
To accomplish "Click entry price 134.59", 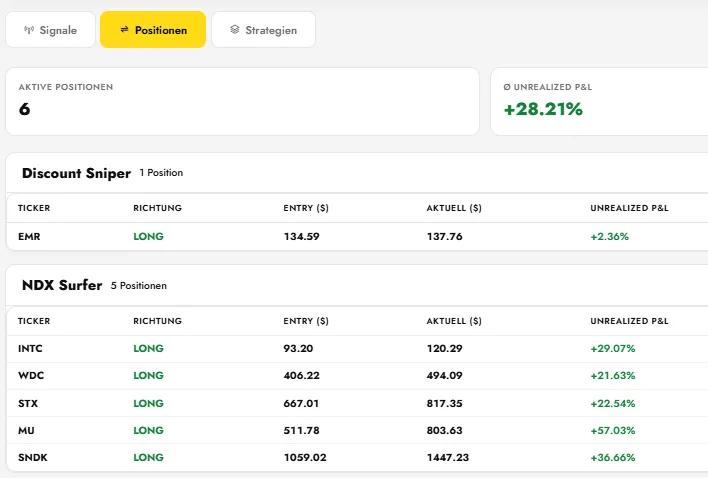I will click(x=302, y=237).
